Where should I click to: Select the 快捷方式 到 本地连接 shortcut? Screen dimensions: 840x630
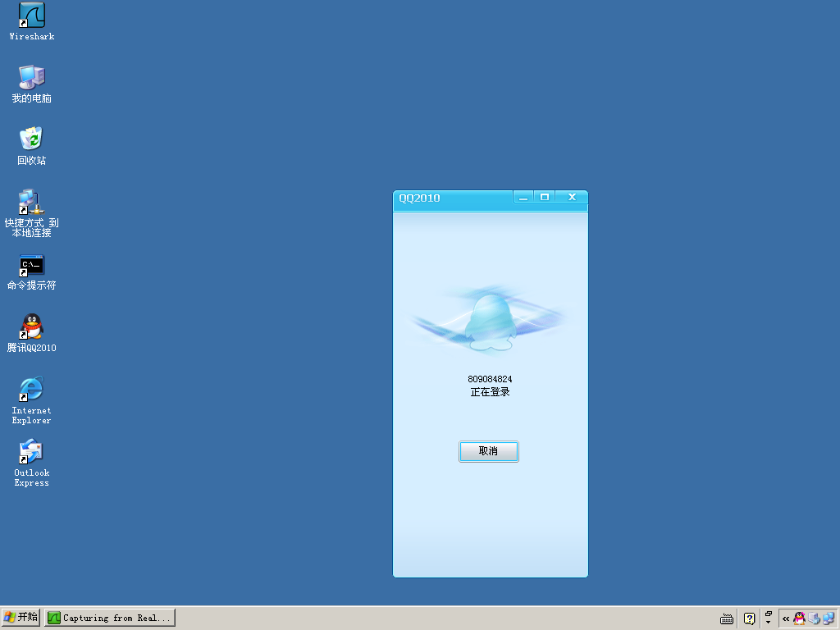[x=32, y=213]
